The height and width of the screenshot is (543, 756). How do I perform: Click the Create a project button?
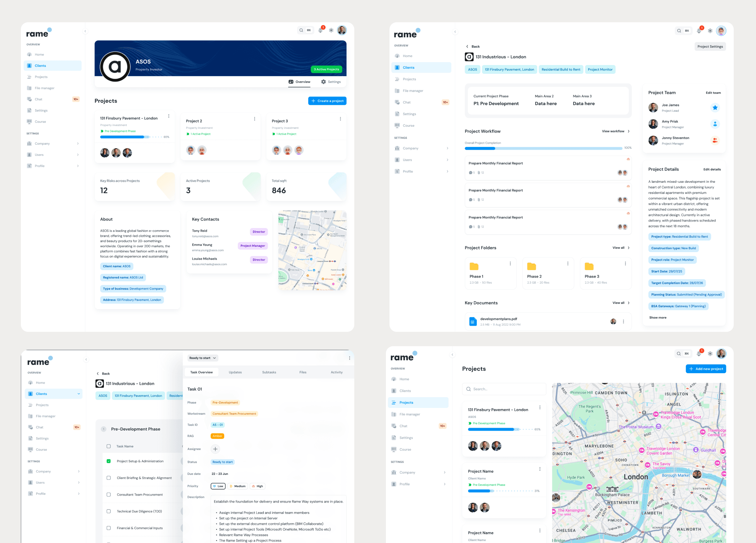[327, 101]
